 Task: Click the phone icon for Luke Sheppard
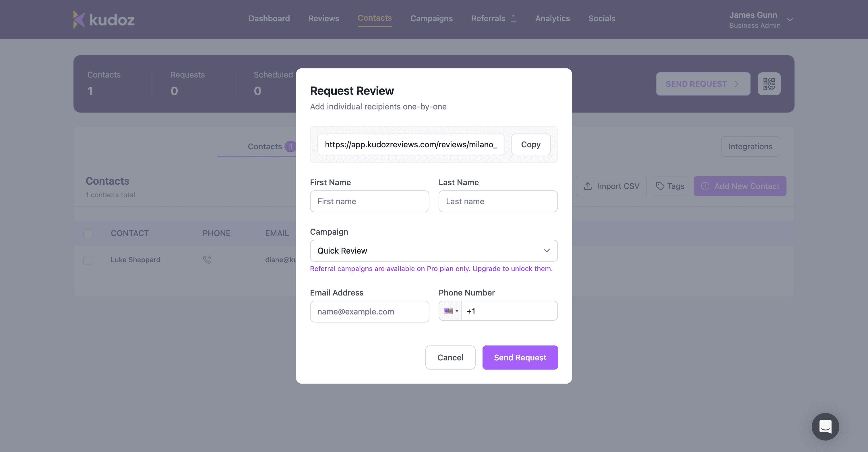tap(207, 260)
